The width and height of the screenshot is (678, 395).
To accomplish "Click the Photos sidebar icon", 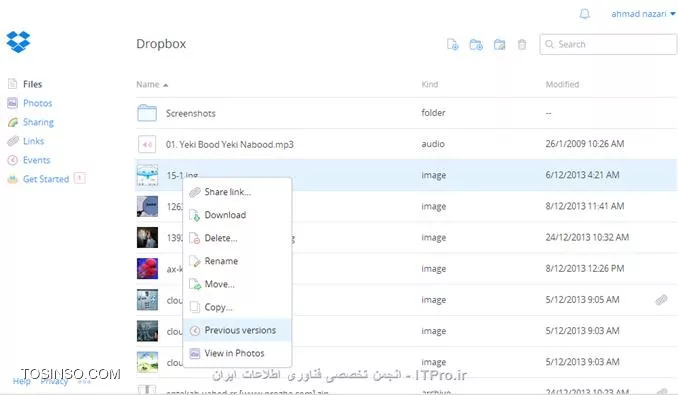I will pos(13,103).
